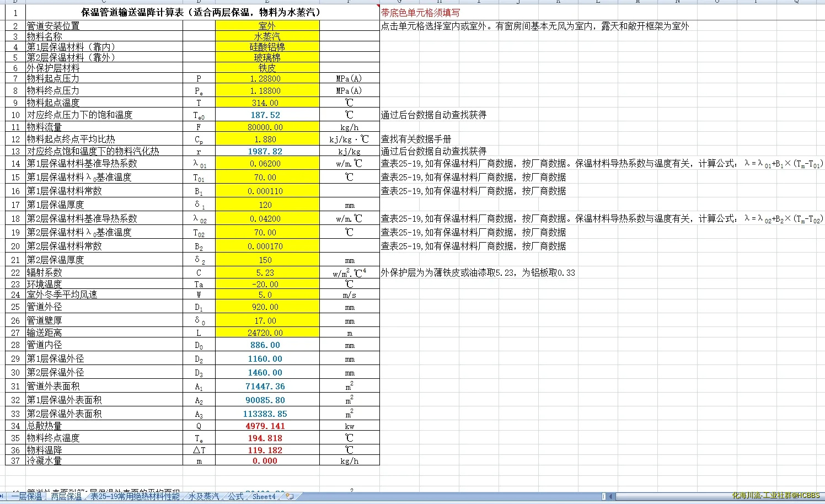The image size is (825, 504).
Task: Switch to the 公式 sheet tab
Action: pos(235,496)
